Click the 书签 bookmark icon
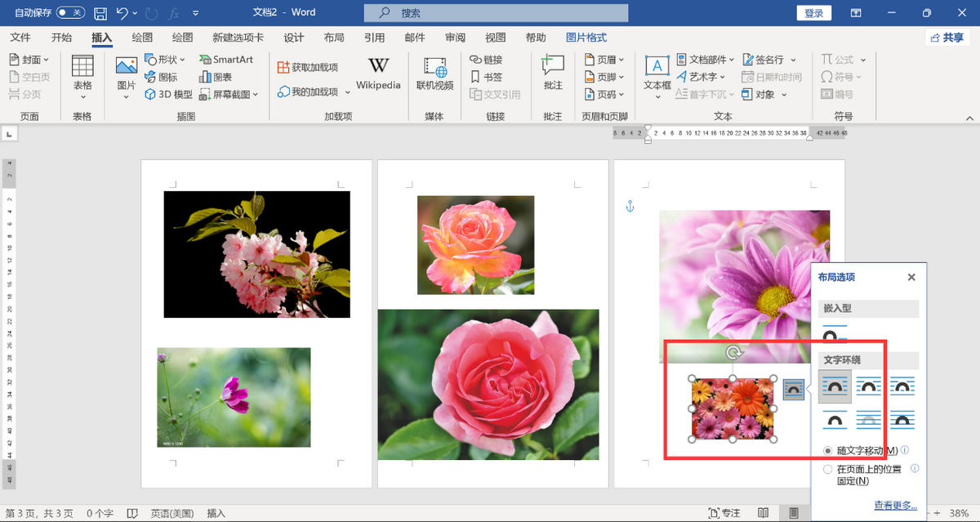This screenshot has width=980, height=522. click(x=476, y=77)
